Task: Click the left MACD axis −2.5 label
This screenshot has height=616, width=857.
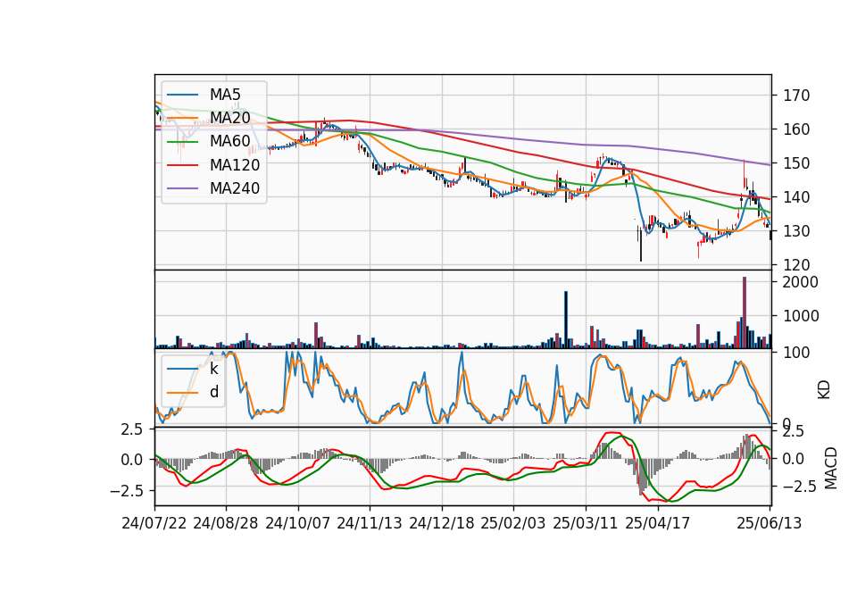Action: click(127, 491)
